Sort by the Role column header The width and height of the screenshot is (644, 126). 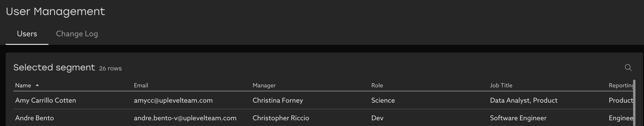pyautogui.click(x=377, y=85)
